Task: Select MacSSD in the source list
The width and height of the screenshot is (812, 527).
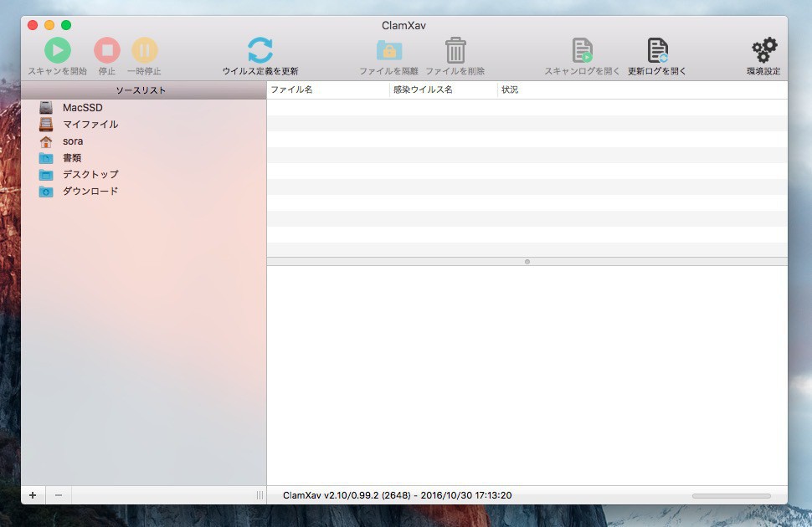Action: pos(82,108)
